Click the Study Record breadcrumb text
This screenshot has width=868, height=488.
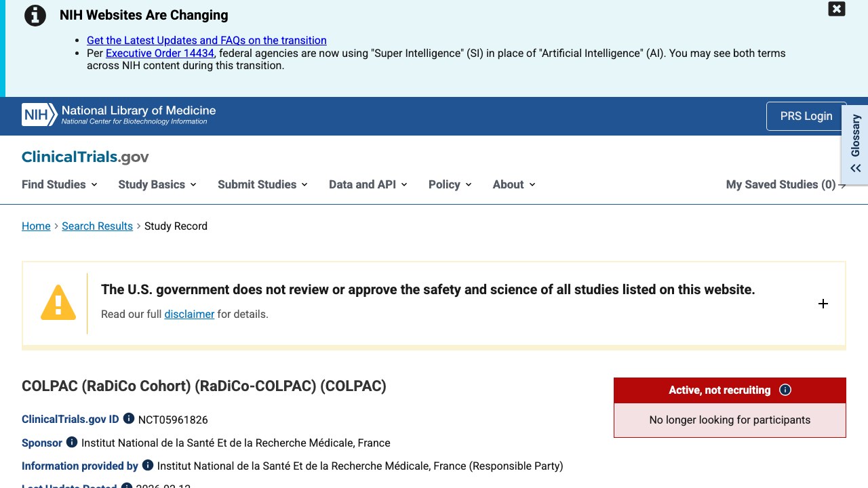tap(176, 226)
